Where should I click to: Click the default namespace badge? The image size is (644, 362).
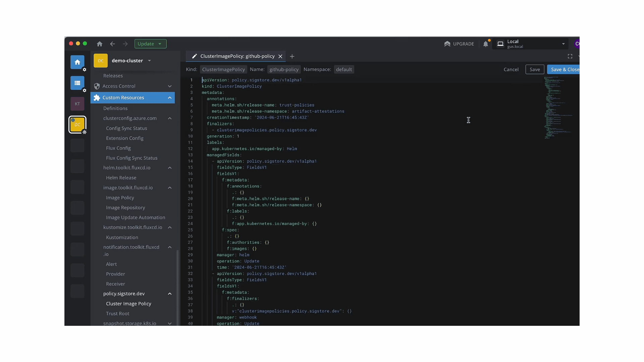(344, 69)
